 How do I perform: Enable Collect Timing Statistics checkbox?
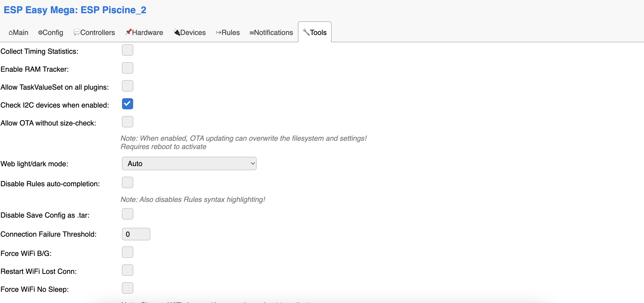[128, 50]
